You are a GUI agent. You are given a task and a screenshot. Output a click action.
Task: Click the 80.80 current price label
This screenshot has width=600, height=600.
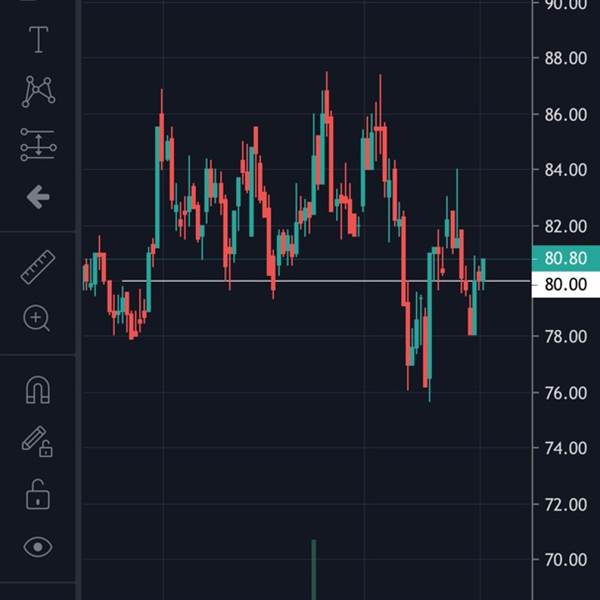[x=566, y=258]
